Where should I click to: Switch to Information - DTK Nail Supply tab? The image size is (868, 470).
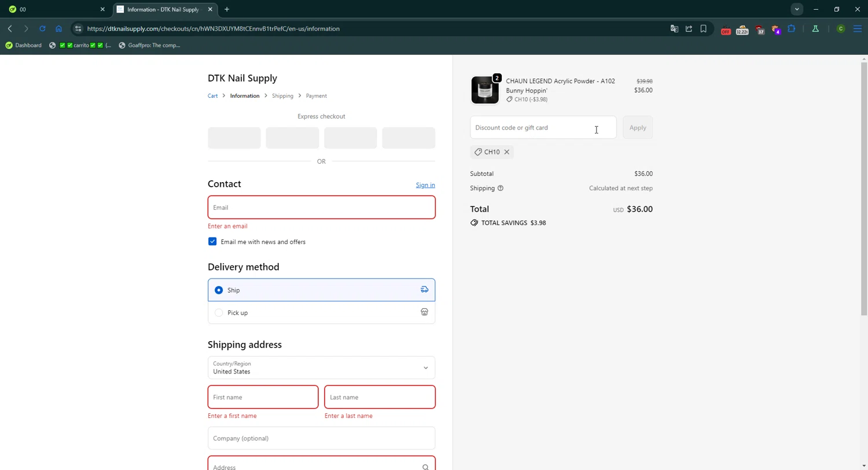pos(165,9)
